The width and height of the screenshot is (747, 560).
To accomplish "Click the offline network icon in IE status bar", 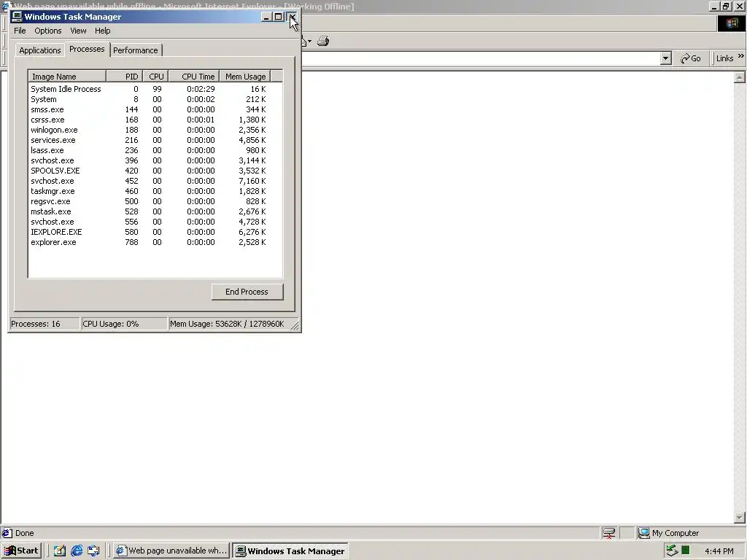I will pyautogui.click(x=609, y=533).
